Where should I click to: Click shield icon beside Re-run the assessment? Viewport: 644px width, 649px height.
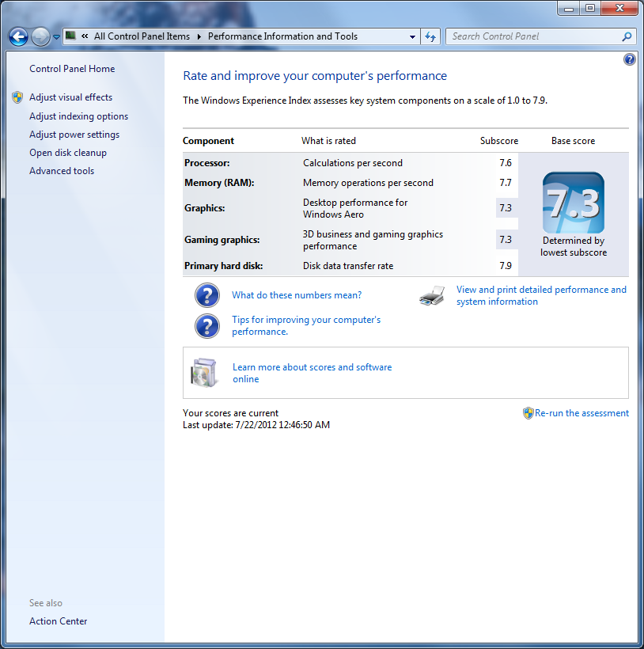click(x=528, y=413)
